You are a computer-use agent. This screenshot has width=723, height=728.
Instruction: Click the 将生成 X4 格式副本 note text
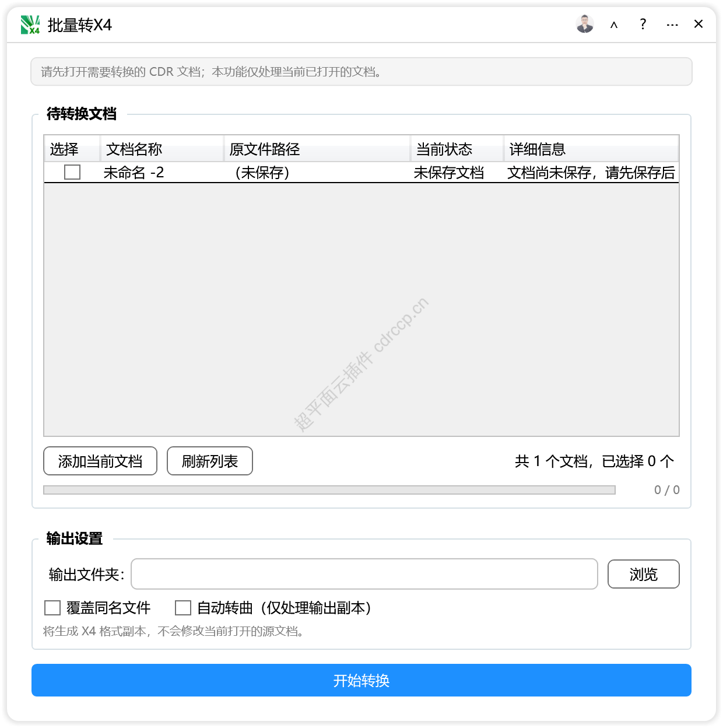[x=174, y=631]
